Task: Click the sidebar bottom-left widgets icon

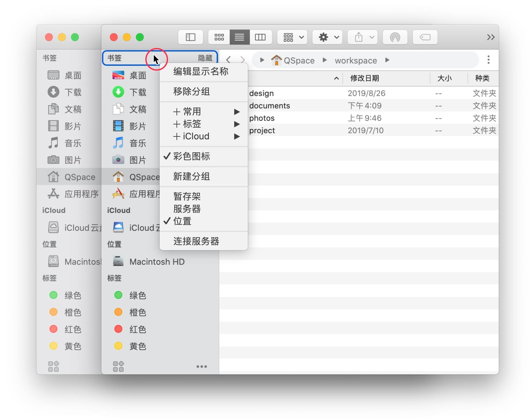Action: click(x=118, y=367)
